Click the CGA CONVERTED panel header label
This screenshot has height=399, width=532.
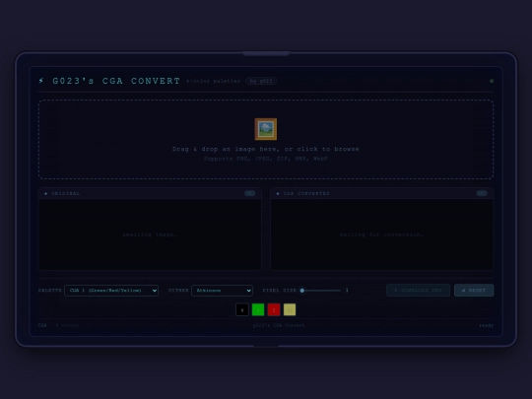pyautogui.click(x=306, y=193)
